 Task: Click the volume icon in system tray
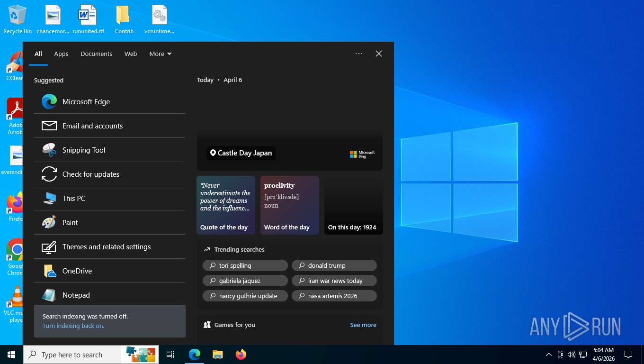point(572,355)
